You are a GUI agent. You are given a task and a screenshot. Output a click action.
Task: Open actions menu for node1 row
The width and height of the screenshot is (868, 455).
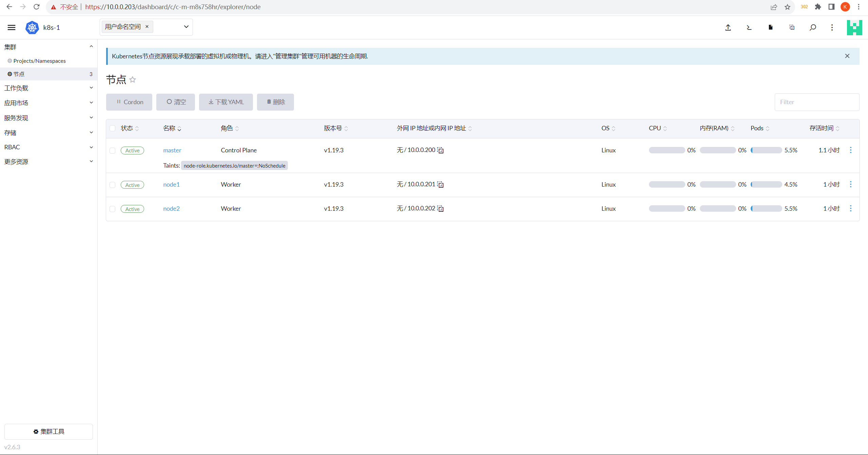coord(850,184)
